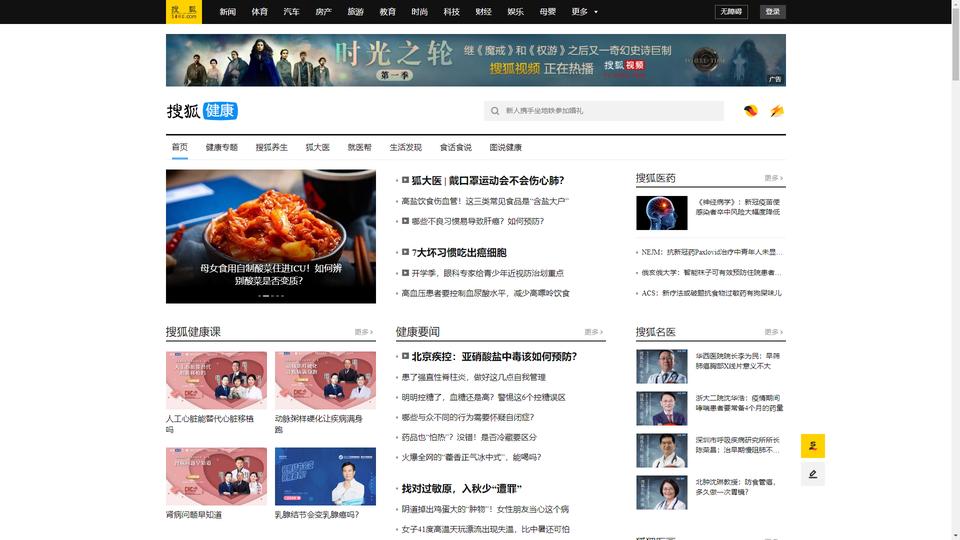Switch to the 就医帮 tab
960x540 pixels.
coord(359,148)
